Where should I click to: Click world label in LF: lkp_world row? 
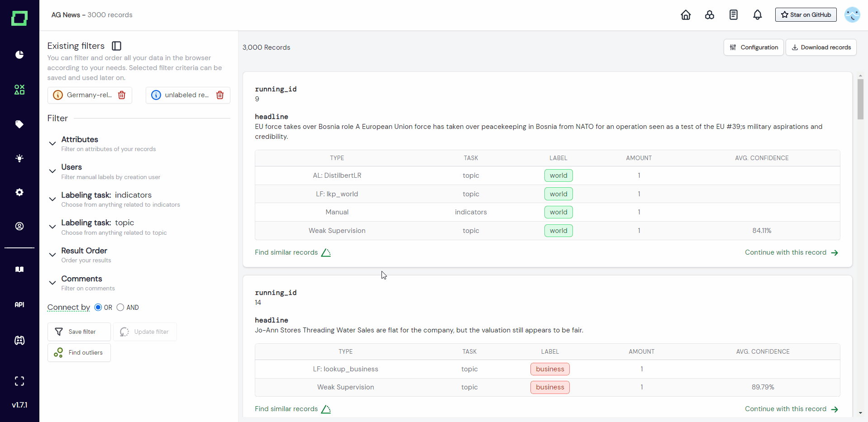click(558, 194)
